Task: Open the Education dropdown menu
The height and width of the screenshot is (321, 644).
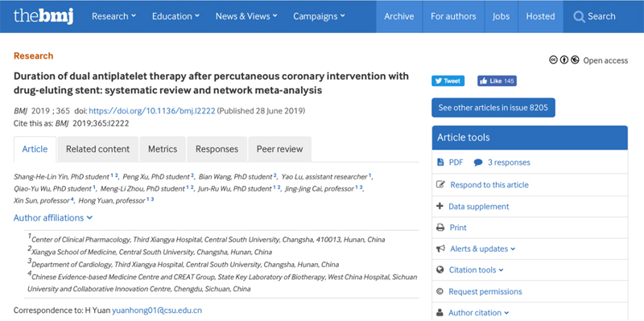Action: pyautogui.click(x=175, y=16)
